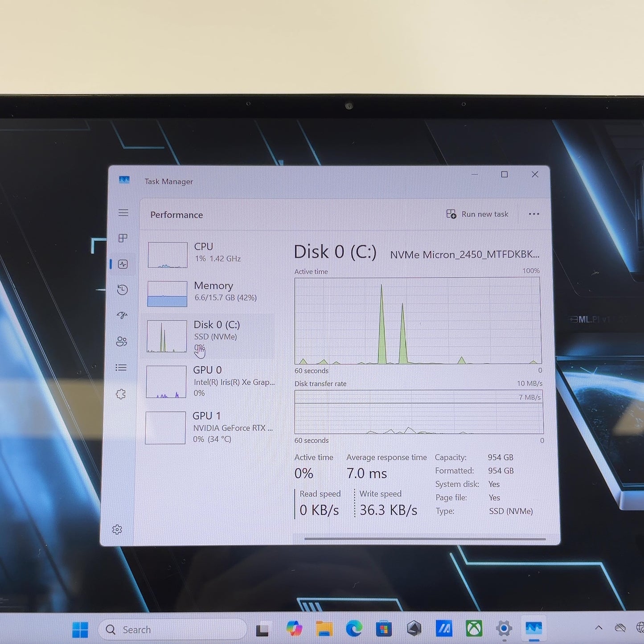Select the Performance page icon in sidebar
The height and width of the screenshot is (644, 644).
click(x=123, y=264)
